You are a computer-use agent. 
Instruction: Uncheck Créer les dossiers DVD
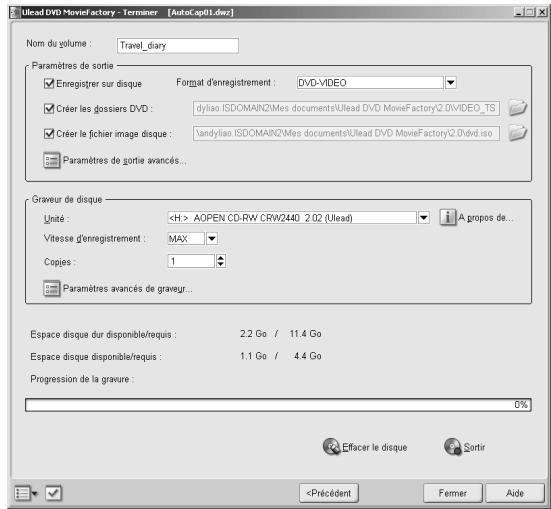tap(49, 109)
